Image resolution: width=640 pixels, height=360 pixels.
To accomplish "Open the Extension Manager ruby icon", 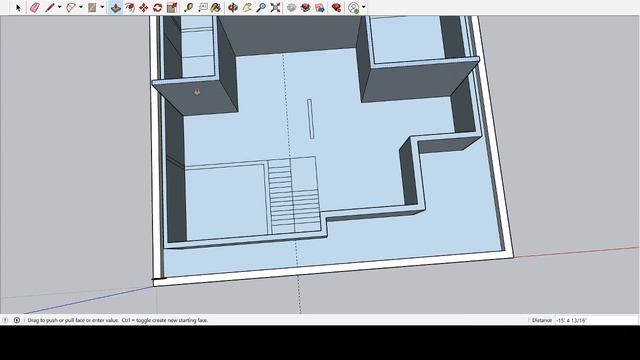I will (336, 7).
